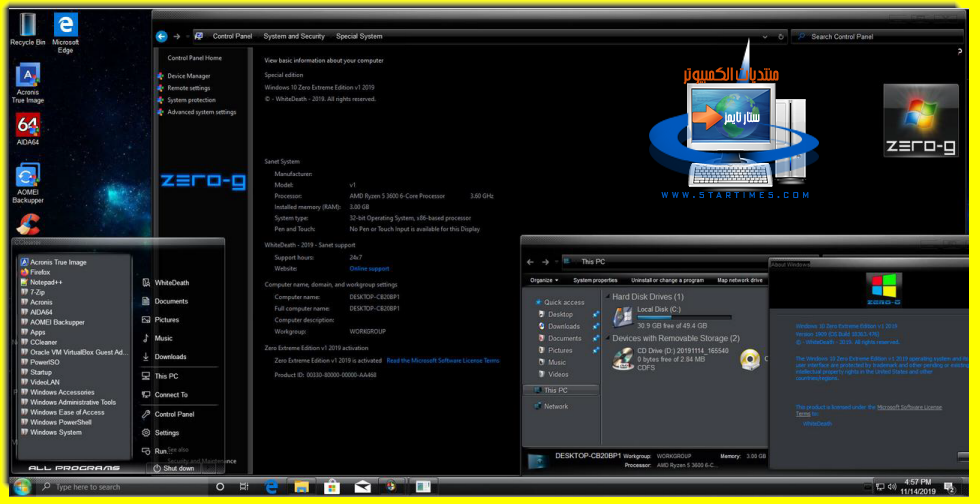Open Control Panel from Start menu
This screenshot has height=504, width=980.
[174, 414]
